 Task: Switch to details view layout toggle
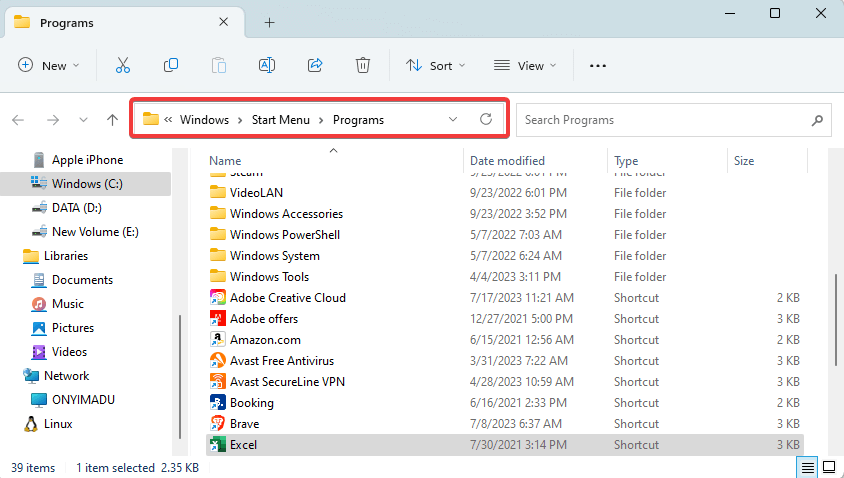click(x=807, y=468)
